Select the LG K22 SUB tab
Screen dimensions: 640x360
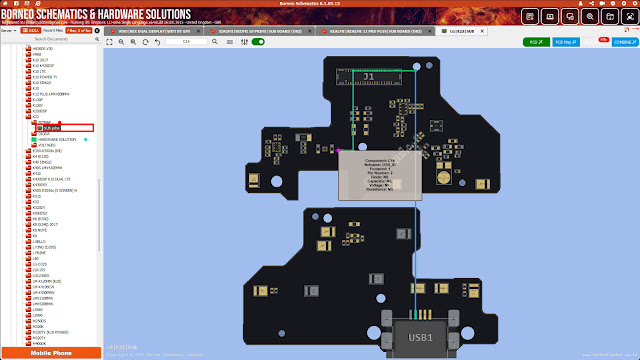tap(462, 31)
